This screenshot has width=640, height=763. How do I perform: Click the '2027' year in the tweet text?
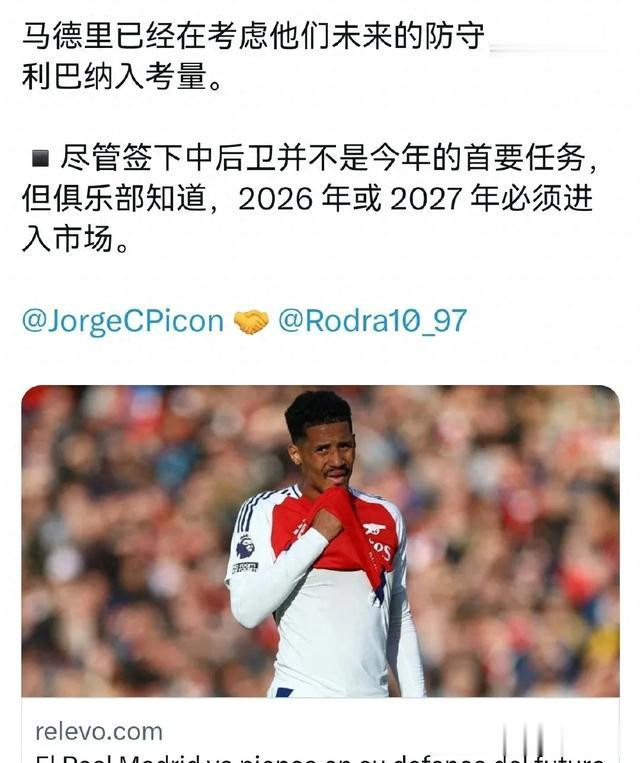[425, 199]
